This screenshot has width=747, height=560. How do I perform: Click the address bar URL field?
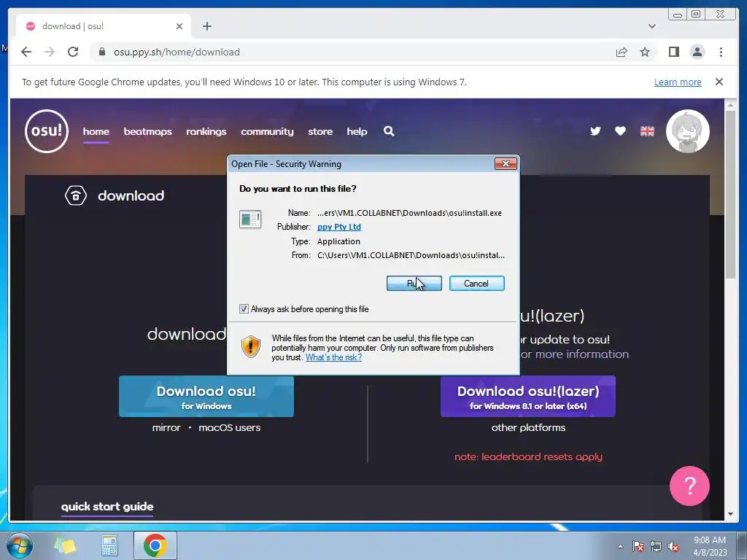point(352,52)
